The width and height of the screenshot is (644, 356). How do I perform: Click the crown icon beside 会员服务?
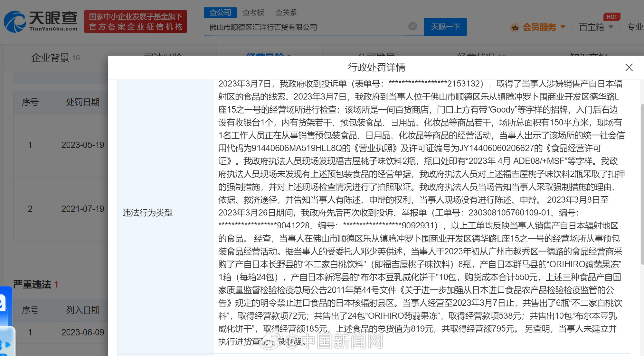(515, 28)
